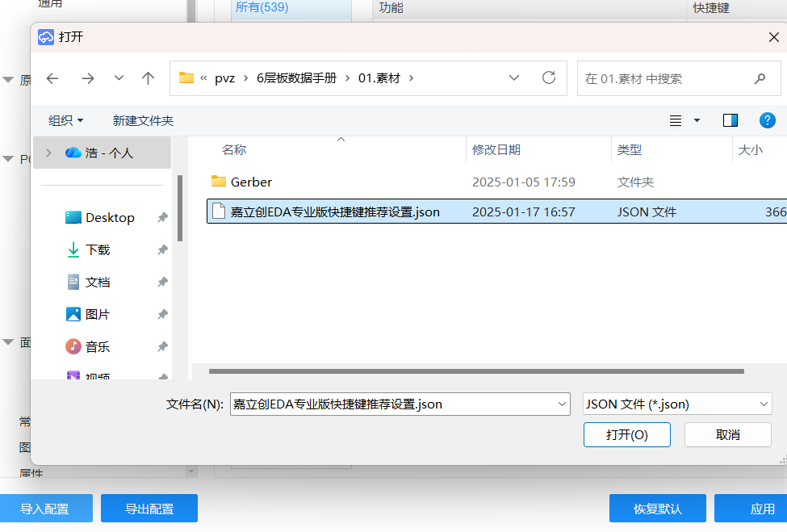Click 新建文件夹 button

coord(143,120)
